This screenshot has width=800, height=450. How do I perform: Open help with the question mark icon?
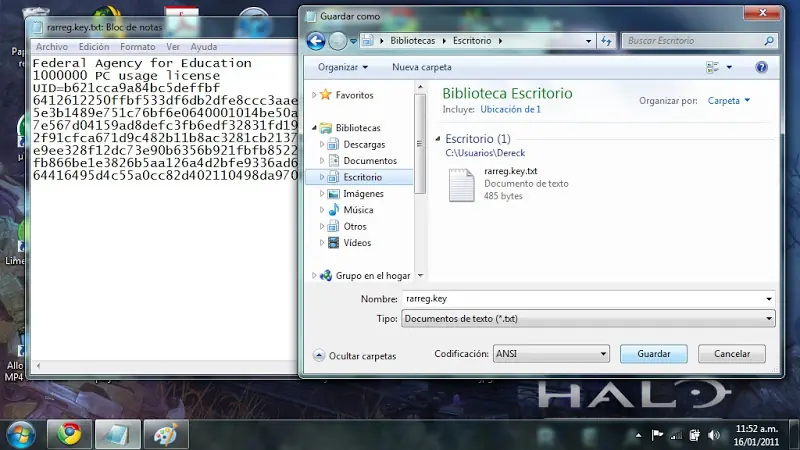click(761, 67)
